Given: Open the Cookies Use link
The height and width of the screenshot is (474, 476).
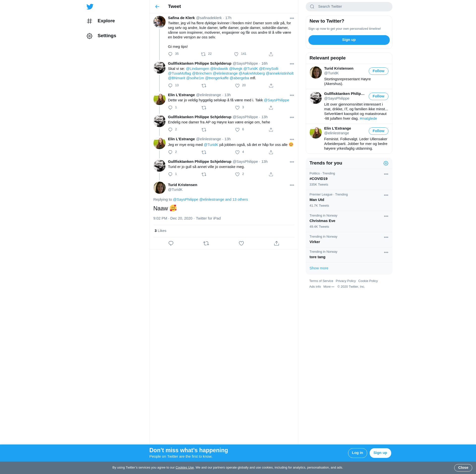Looking at the screenshot, I should [x=184, y=468].
